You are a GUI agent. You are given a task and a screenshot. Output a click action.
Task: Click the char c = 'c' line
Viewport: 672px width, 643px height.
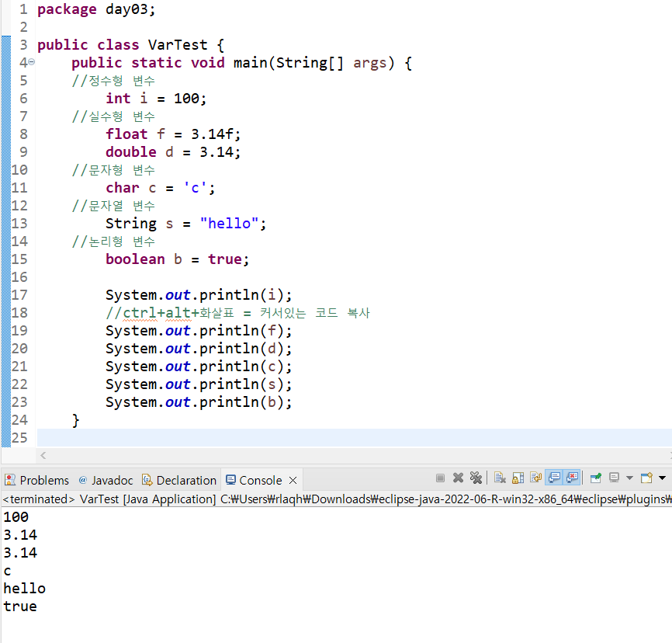point(161,187)
